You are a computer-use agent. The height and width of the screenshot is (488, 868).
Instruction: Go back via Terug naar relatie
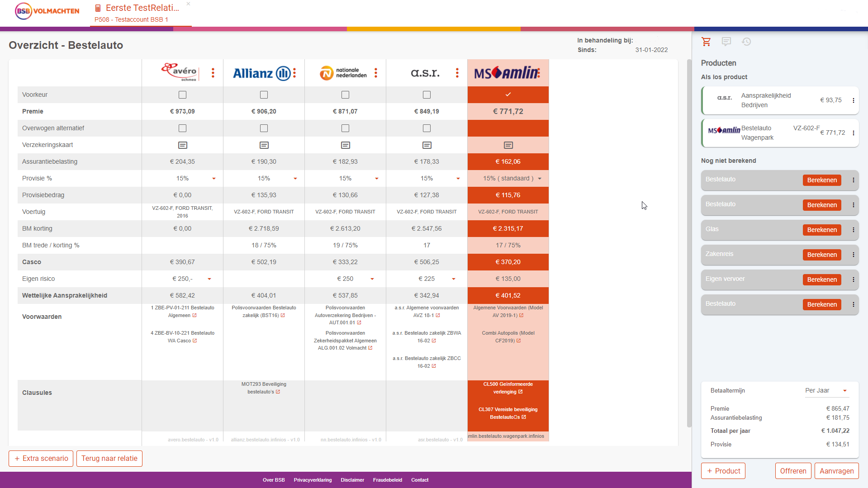click(x=109, y=459)
